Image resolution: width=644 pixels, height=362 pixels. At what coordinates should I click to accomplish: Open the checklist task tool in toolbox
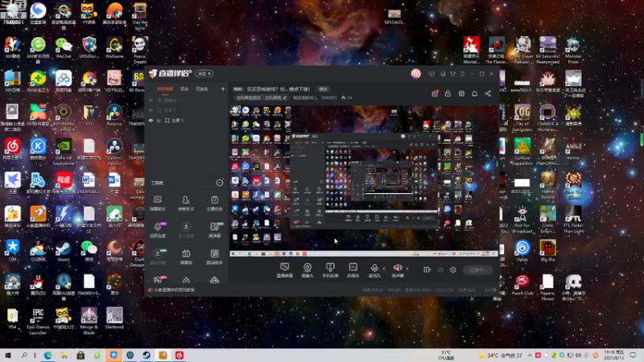pyautogui.click(x=214, y=204)
